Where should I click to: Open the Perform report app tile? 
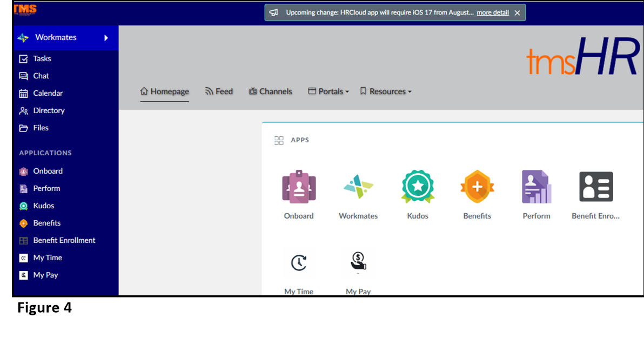tap(536, 187)
